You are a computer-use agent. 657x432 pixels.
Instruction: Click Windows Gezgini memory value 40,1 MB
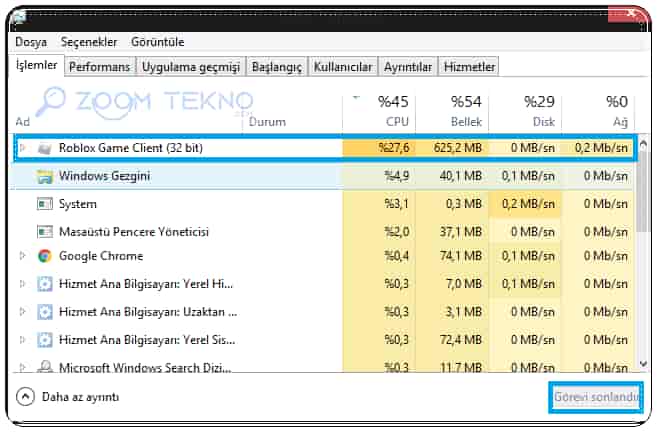(460, 176)
